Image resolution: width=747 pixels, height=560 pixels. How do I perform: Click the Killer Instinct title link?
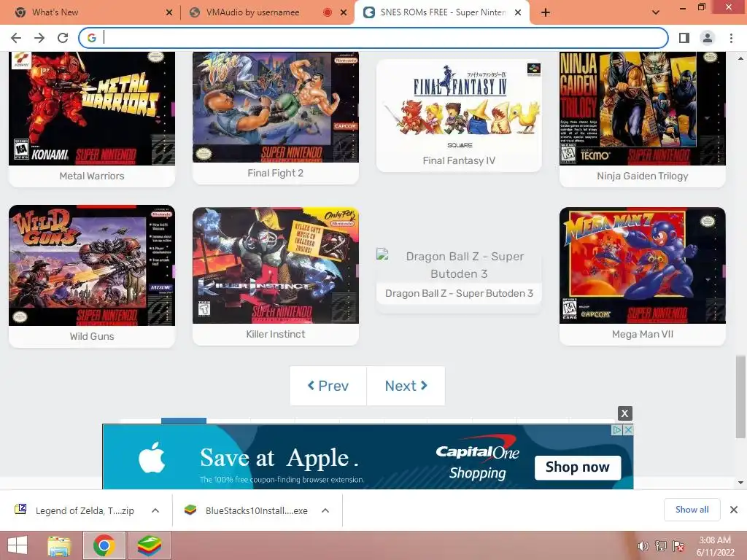pos(275,334)
